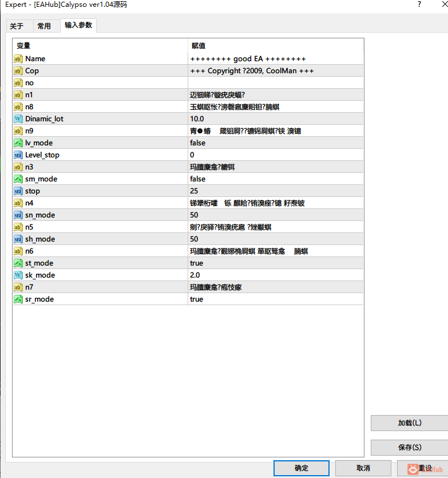Click the stop value 25
Viewport: 448px width, 478px height.
[x=194, y=191]
